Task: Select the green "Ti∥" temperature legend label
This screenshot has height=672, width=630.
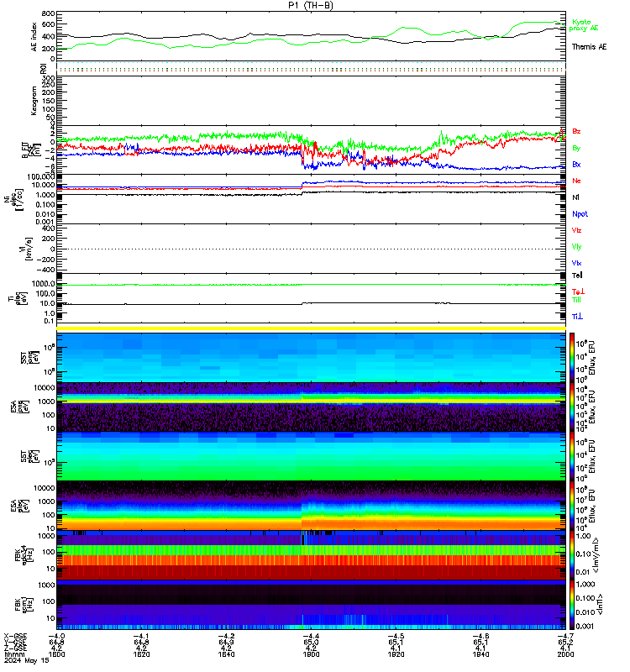Action: pos(576,300)
